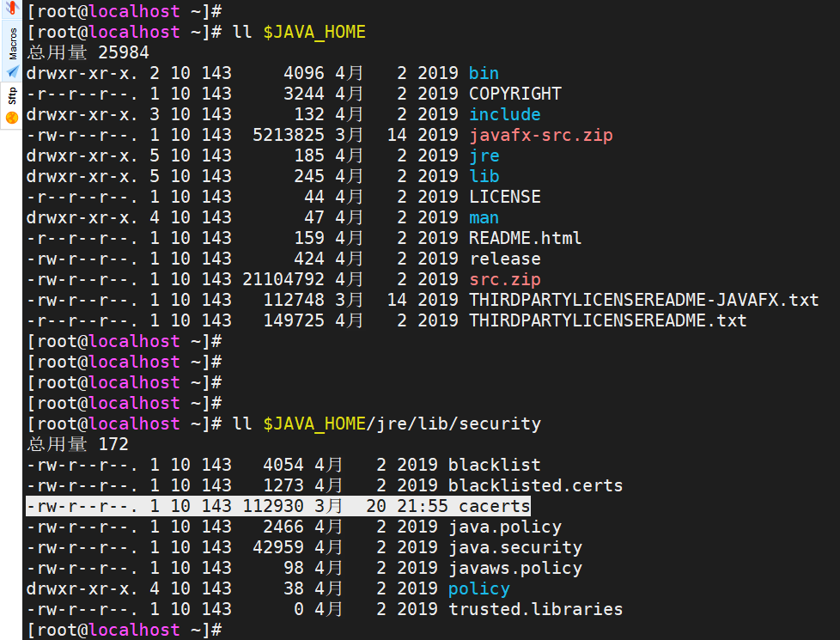840x640 pixels.
Task: Click the 'll $JAVA_HOME' command text
Action: [299, 32]
